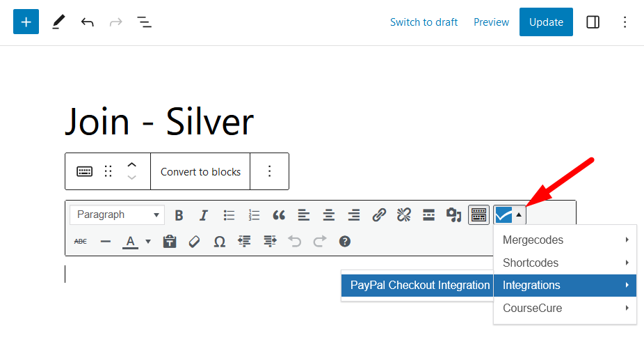The image size is (644, 351).
Task: Insert a special character (omega)
Action: pyautogui.click(x=219, y=242)
